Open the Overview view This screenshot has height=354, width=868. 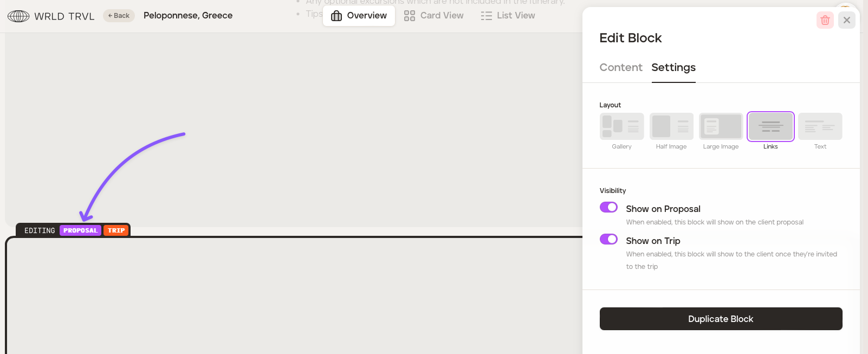[x=359, y=16]
